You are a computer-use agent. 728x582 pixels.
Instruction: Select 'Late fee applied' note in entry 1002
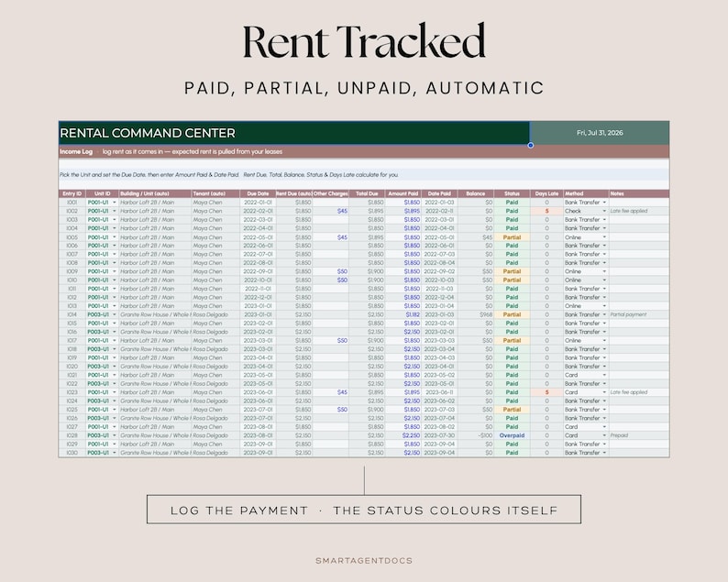pyautogui.click(x=639, y=211)
